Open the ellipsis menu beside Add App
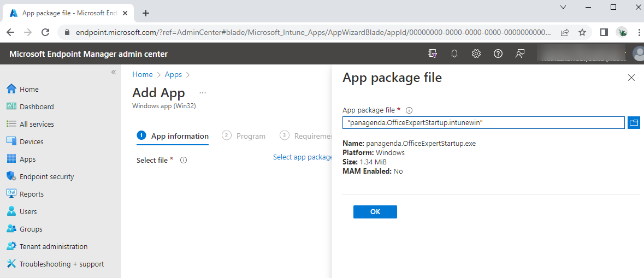This screenshot has width=644, height=278. 203,93
